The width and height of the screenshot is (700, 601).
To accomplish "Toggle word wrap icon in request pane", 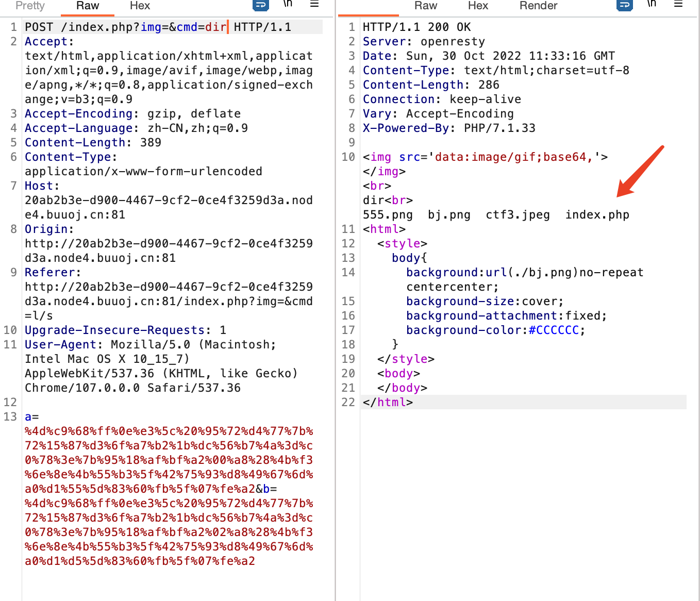I will [261, 5].
